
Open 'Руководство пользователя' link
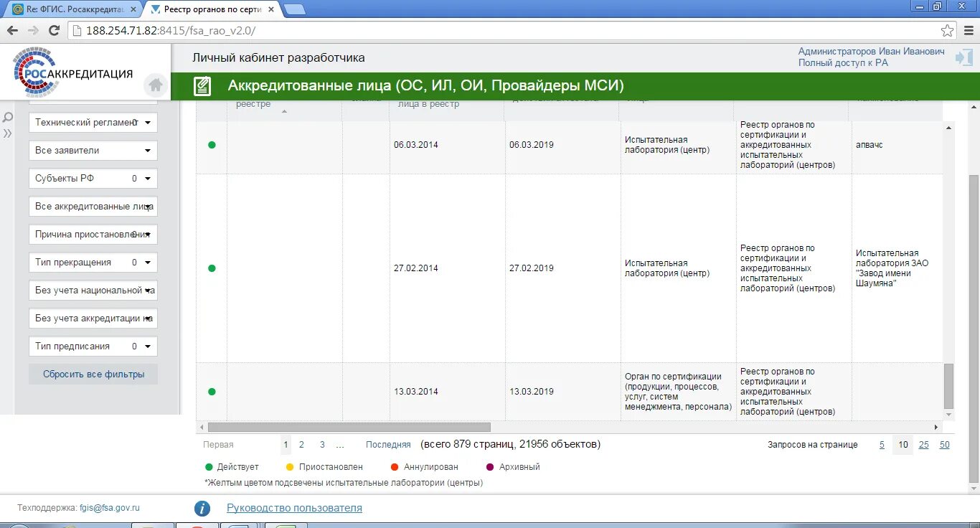pos(294,508)
